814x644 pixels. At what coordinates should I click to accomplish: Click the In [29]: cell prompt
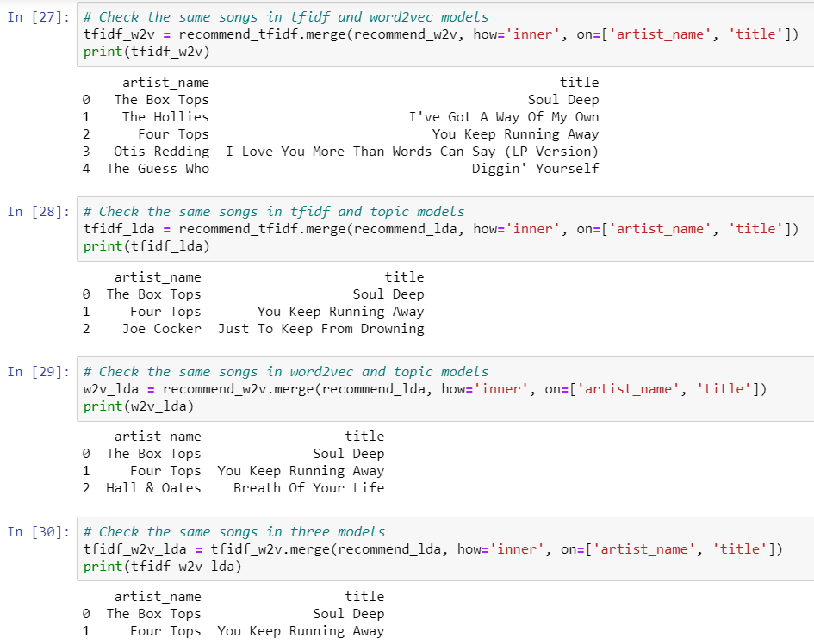pos(39,372)
